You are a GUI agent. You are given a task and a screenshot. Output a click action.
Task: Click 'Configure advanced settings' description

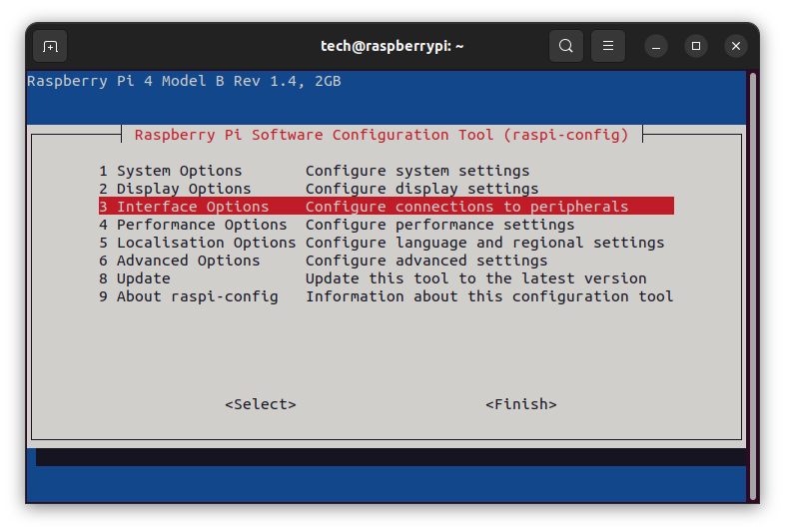426,261
